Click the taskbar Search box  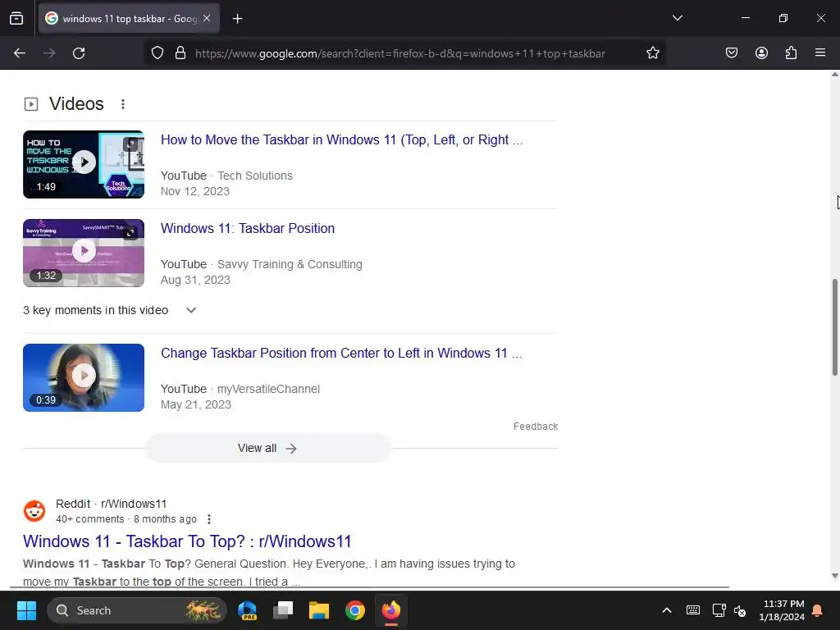click(x=137, y=610)
